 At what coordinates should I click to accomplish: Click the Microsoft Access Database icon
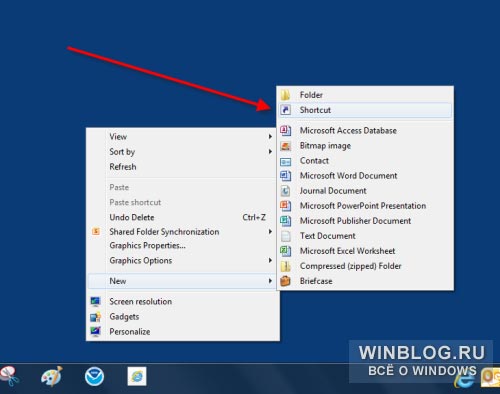pos(285,130)
